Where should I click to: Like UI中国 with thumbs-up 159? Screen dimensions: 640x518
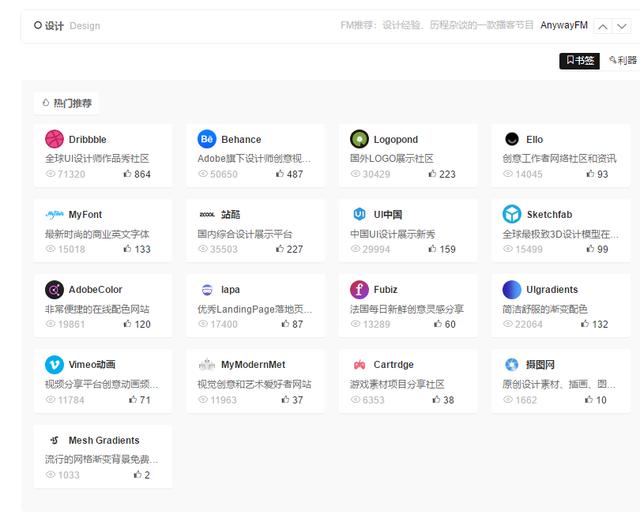coord(442,249)
